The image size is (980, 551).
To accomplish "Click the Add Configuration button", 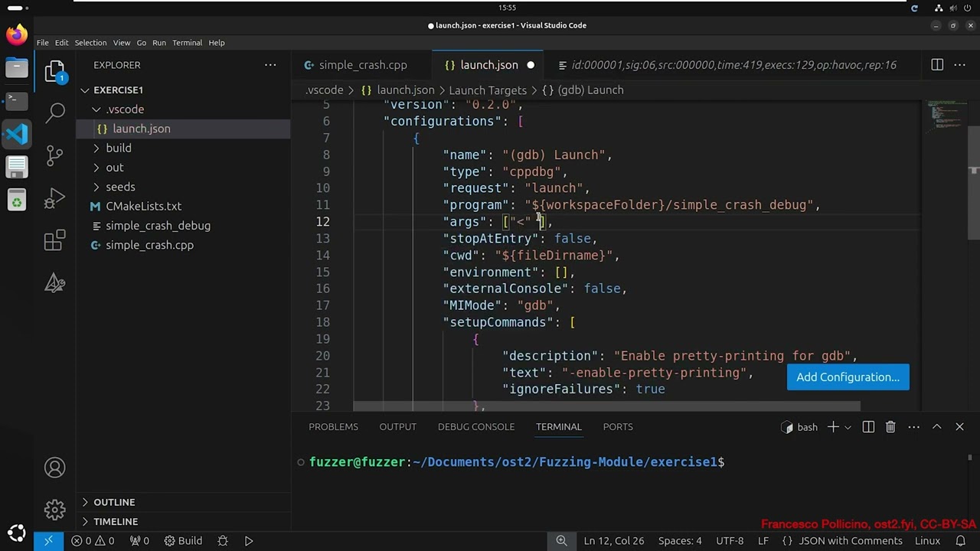I will click(848, 377).
